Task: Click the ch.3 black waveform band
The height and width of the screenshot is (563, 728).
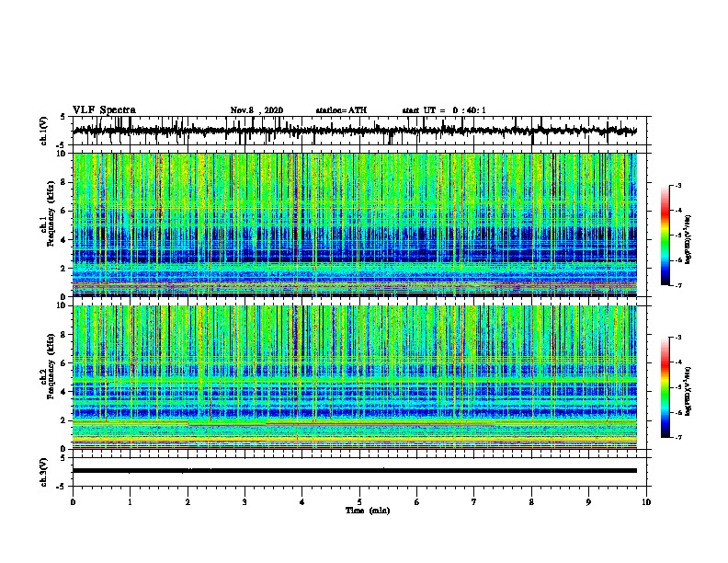Action: click(355, 471)
